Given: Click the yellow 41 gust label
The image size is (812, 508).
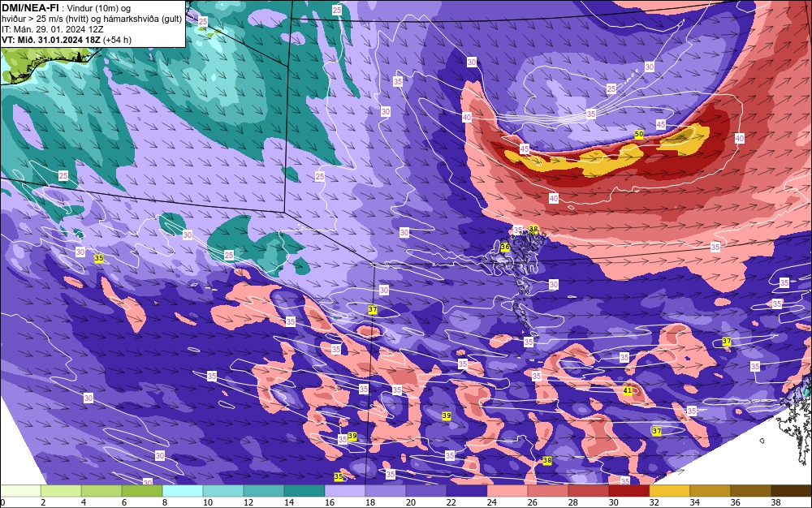Looking at the screenshot, I should pyautogui.click(x=627, y=390).
